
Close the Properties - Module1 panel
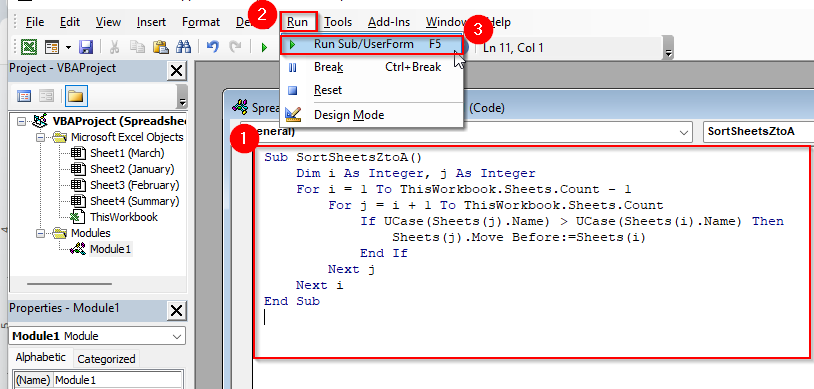tap(177, 311)
